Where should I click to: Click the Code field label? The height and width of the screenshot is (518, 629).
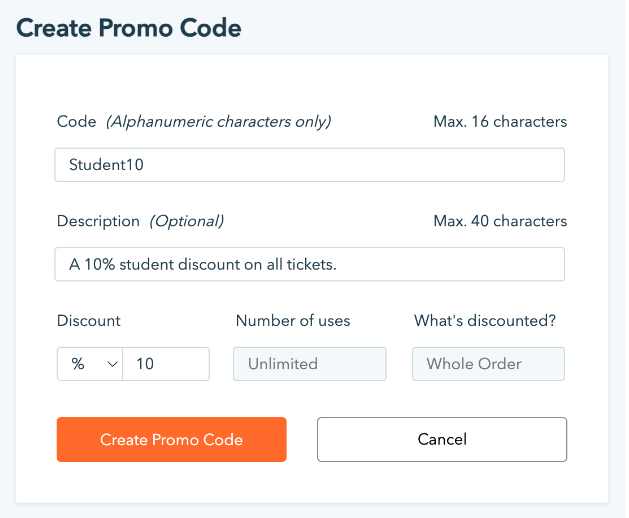pyautogui.click(x=76, y=122)
